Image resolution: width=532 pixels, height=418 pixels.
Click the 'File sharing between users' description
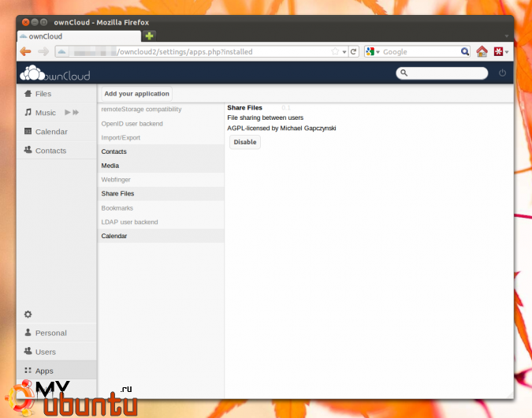[x=266, y=118]
